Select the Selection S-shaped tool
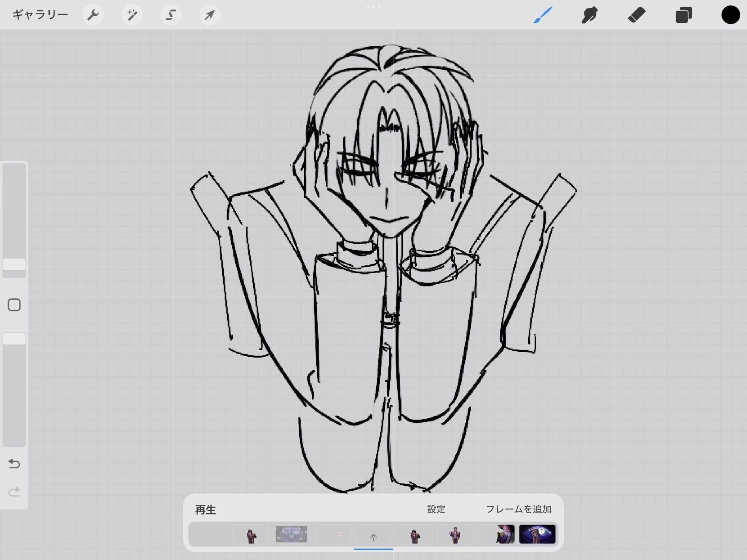747x560 pixels. 171,15
